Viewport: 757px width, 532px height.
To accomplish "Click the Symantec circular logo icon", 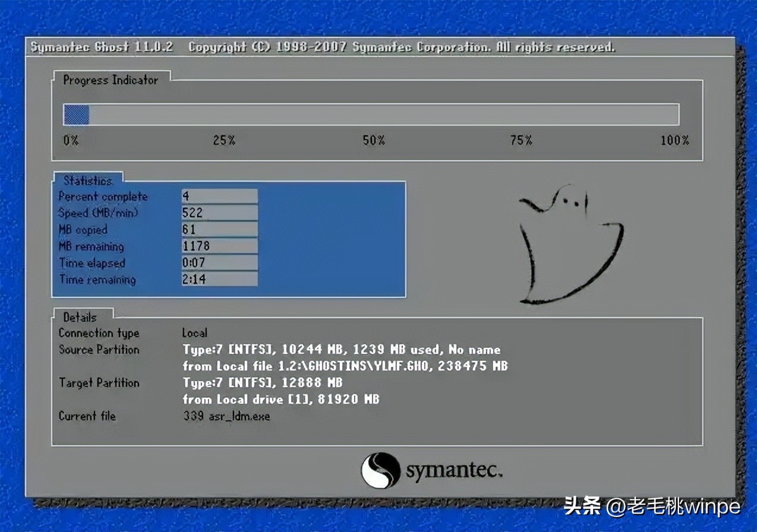I will pos(380,470).
